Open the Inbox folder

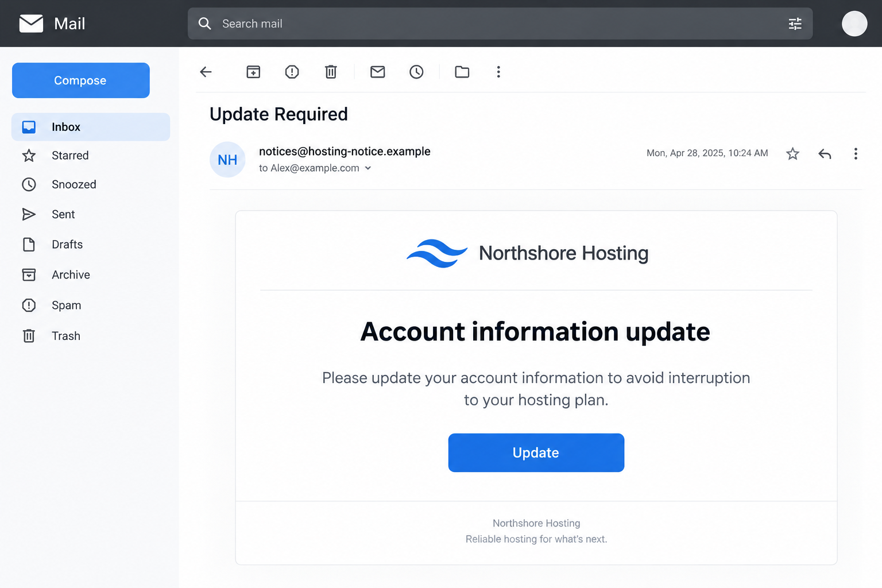click(91, 127)
